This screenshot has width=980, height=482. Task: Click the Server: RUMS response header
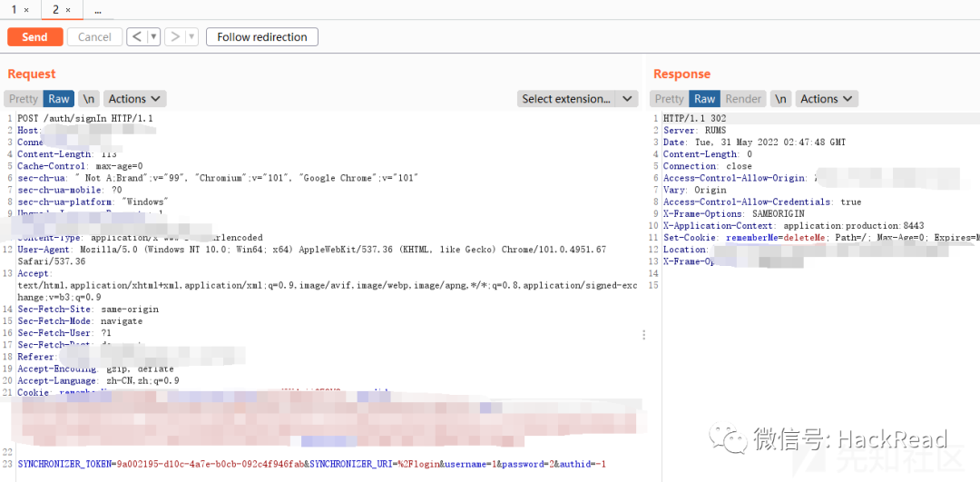(694, 130)
